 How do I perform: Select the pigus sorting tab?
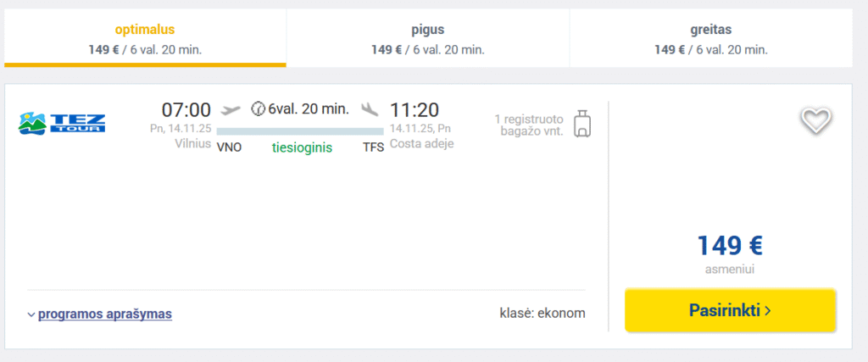coord(427,39)
